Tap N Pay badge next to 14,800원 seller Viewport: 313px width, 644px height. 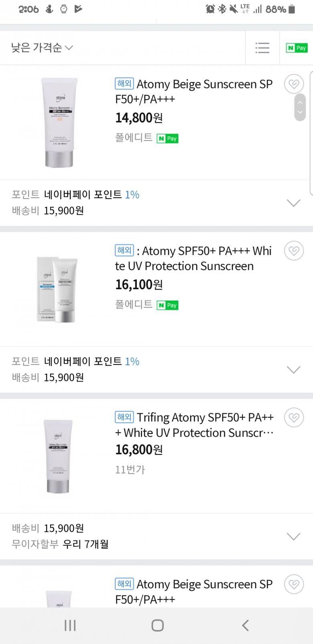pos(167,139)
